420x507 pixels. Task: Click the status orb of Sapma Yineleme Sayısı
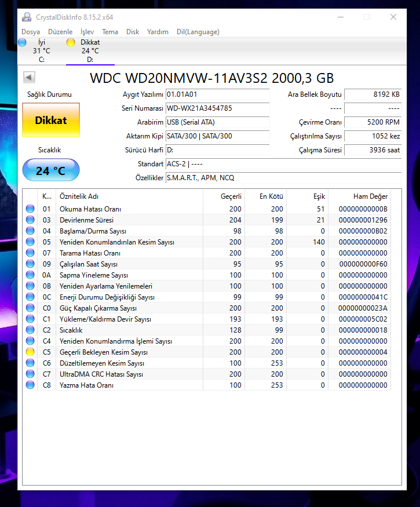point(30,275)
